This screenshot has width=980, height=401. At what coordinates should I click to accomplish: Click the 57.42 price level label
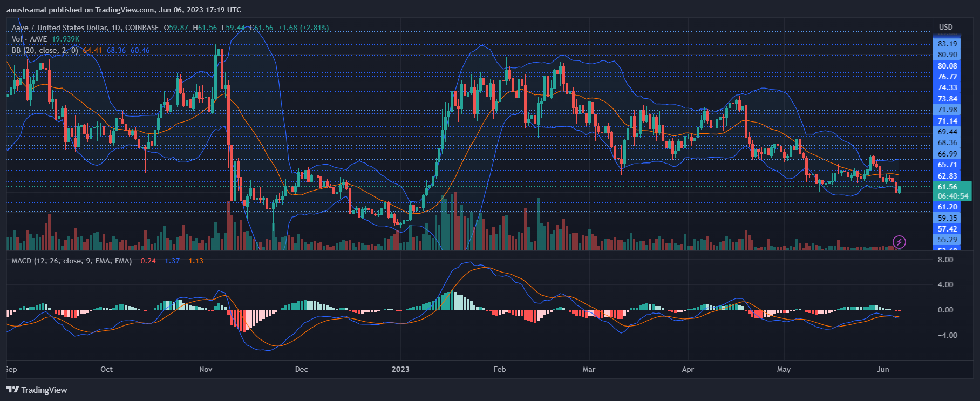[947, 229]
